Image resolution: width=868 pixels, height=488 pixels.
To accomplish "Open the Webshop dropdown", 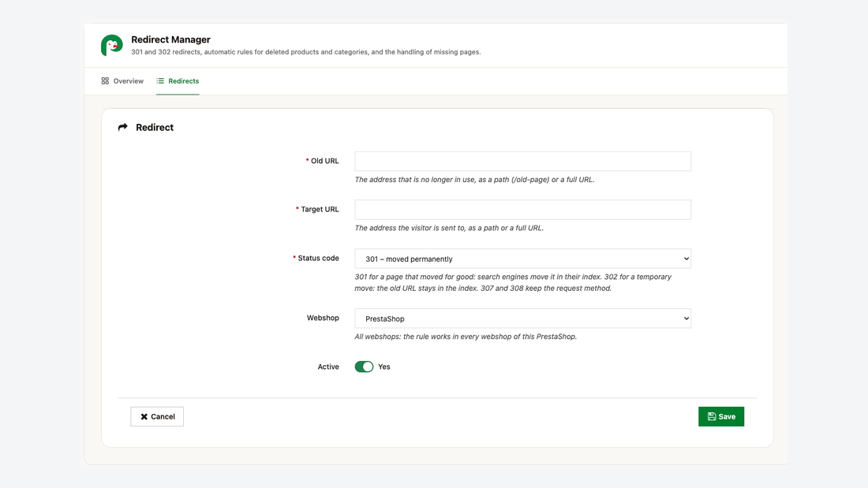I will click(x=522, y=319).
